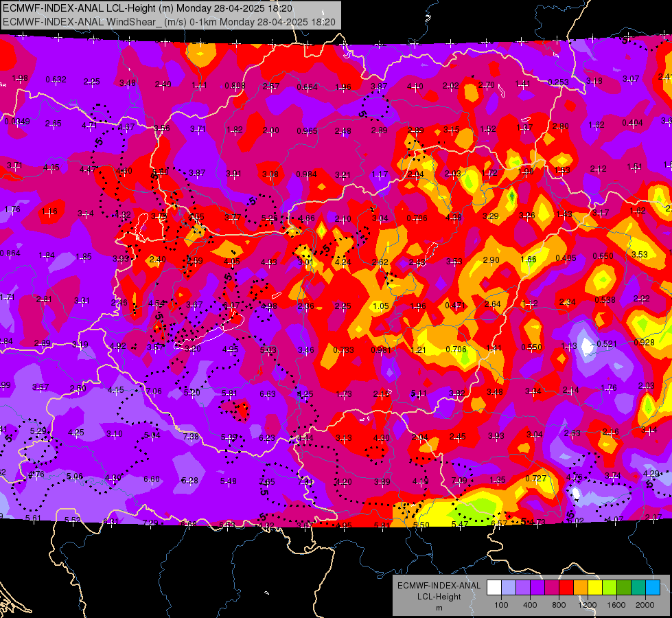Click the wind shear value 0.471
The image size is (672, 618).
[x=455, y=305]
